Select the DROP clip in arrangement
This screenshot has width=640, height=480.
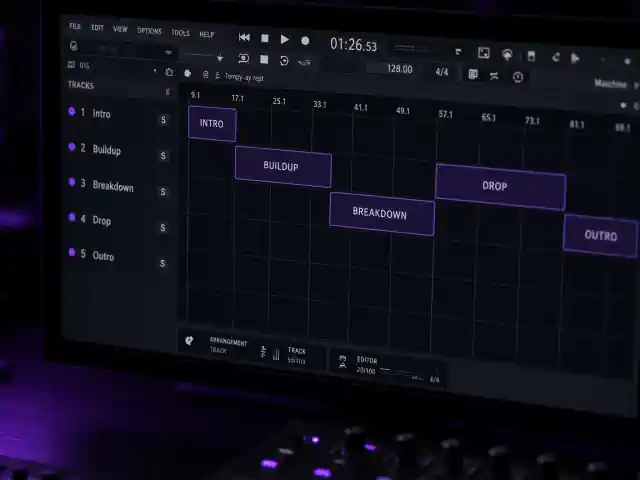point(500,187)
